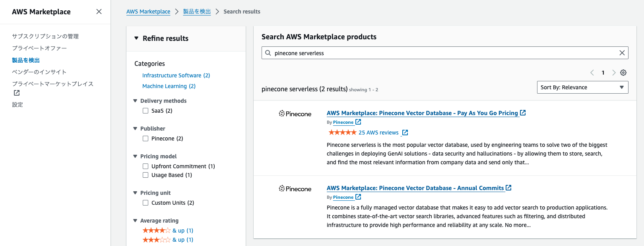Clear the search field with X icon

click(x=622, y=53)
